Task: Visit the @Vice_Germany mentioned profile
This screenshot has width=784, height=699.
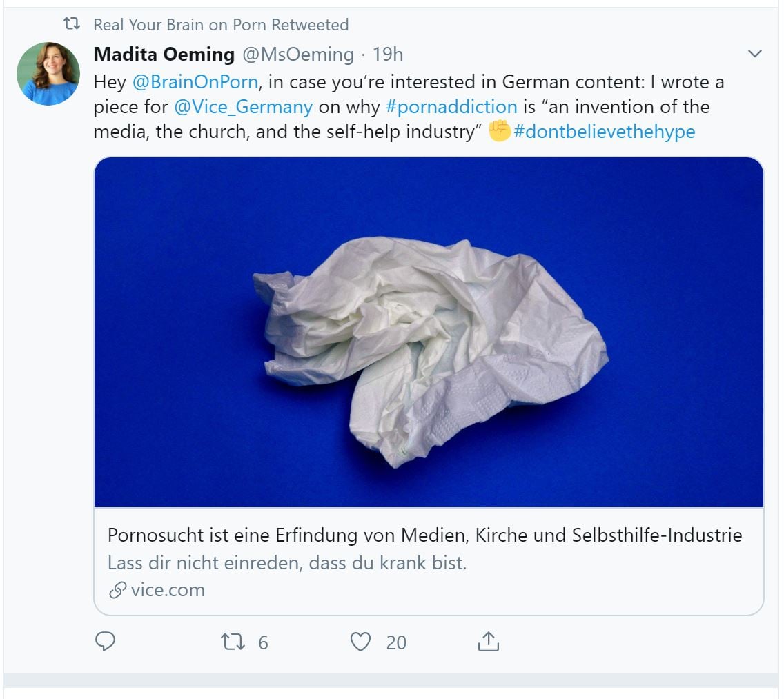Action: click(244, 107)
